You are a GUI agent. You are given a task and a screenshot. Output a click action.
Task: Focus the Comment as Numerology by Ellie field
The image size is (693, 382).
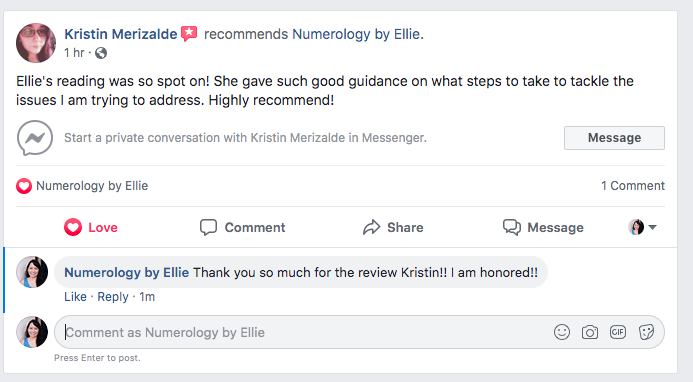[x=305, y=332]
